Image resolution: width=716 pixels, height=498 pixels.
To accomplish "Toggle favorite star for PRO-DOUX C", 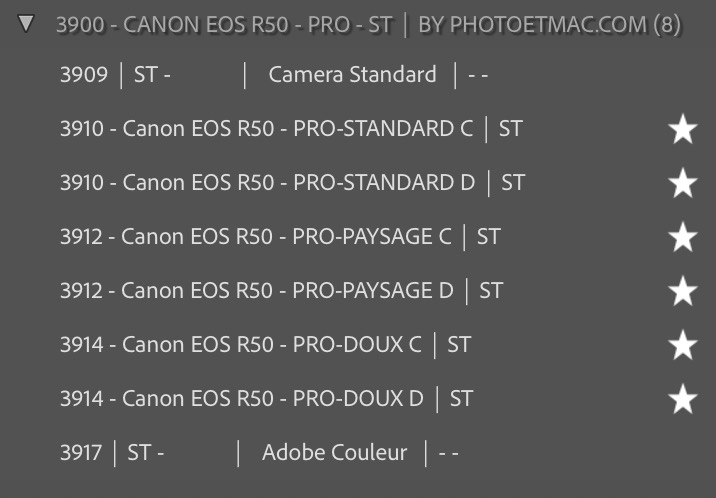I will [683, 345].
